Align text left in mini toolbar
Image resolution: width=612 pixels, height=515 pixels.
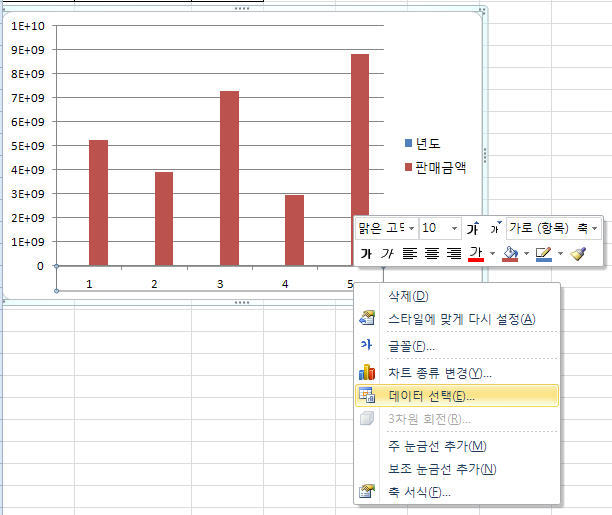click(409, 254)
